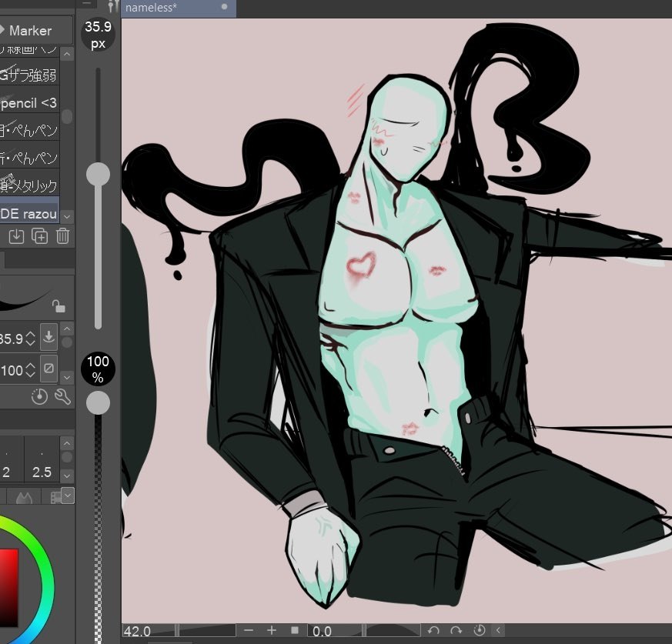Image resolution: width=672 pixels, height=644 pixels.
Task: Delete the selected sub tool
Action: (62, 236)
